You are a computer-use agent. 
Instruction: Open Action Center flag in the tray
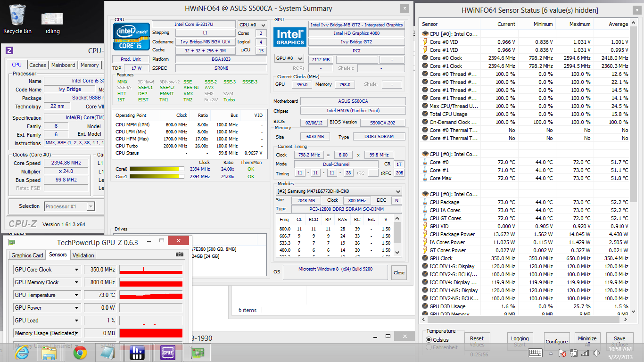pos(562,353)
